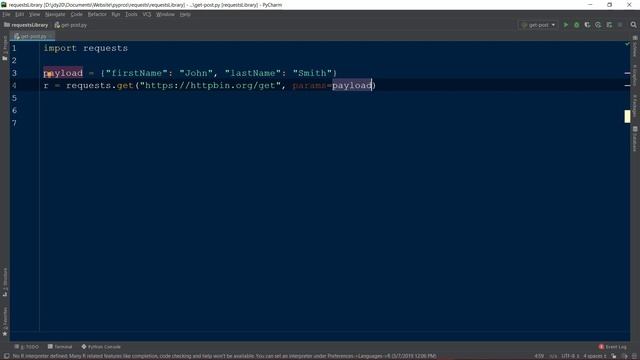Viewport: 640px width, 360px height.
Task: Open the TODO tool window
Action: pyautogui.click(x=27, y=347)
